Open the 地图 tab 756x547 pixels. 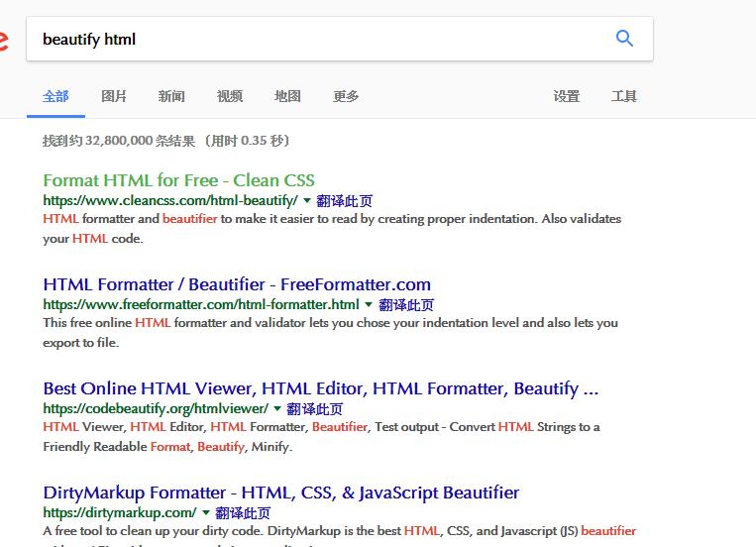(x=287, y=96)
